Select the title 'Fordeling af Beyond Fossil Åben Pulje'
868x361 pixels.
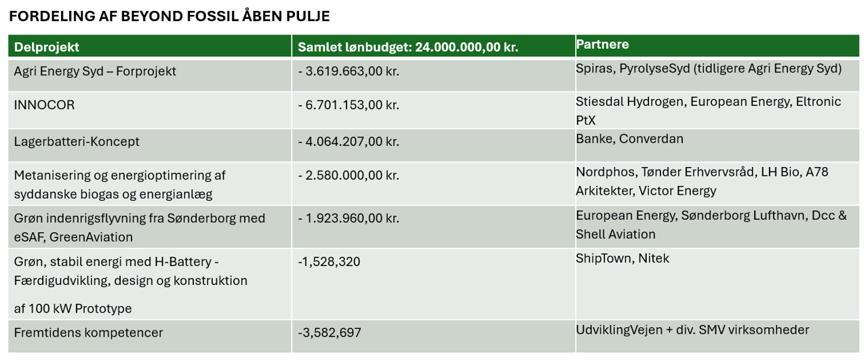(170, 16)
